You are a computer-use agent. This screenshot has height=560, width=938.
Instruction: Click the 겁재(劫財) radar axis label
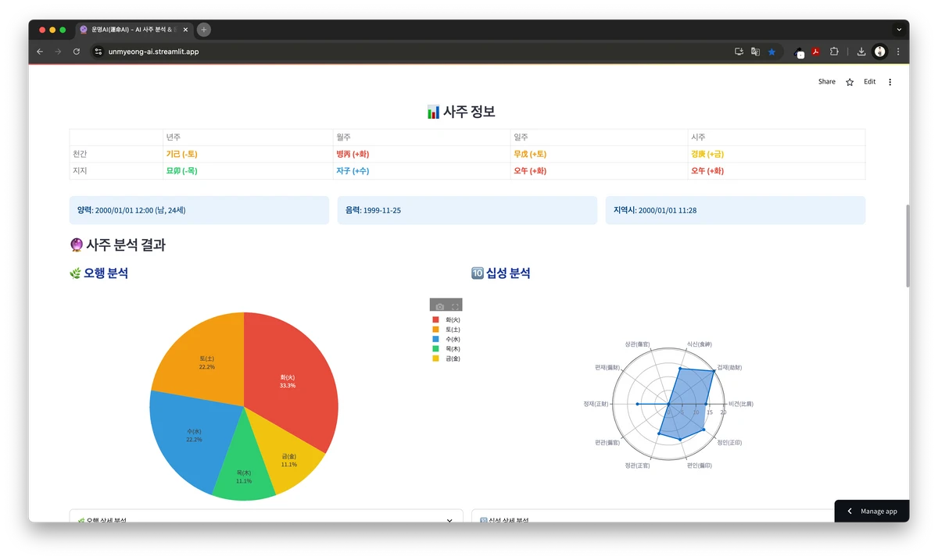click(729, 366)
